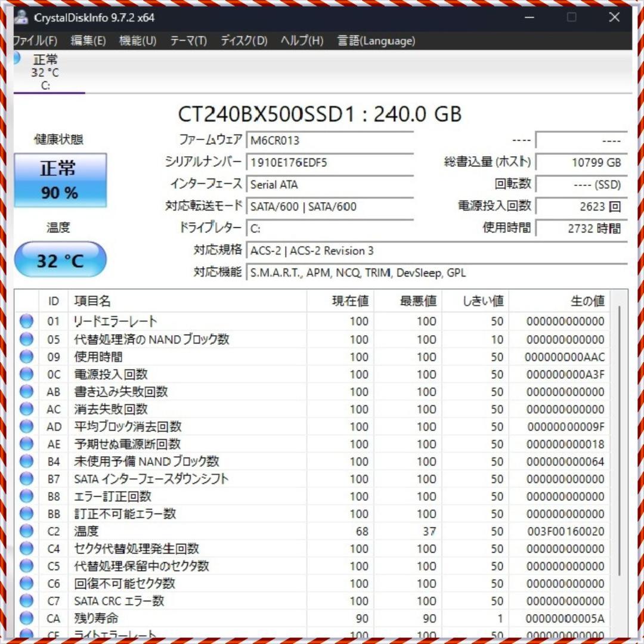Viewport: 644px width, 644px height.
Task: Click the drive letter field C:
Action: (x=330, y=228)
